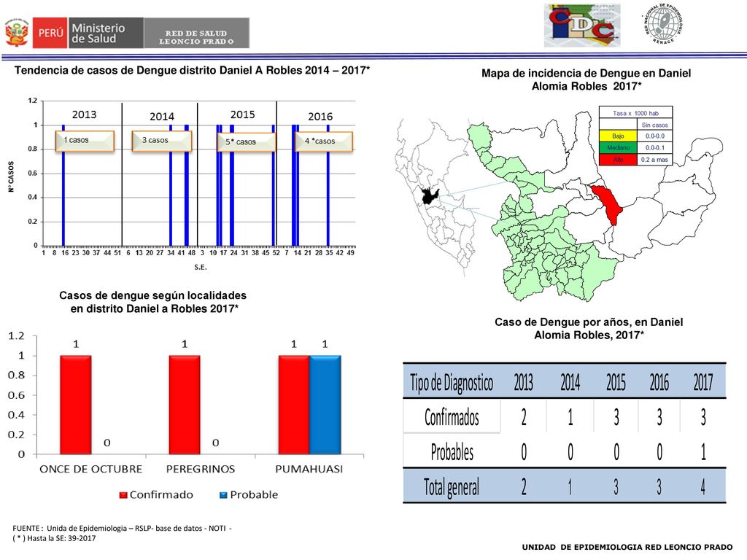This screenshot has width=747, height=560.
Task: Click the red PUMAHUASI confirmed bar
Action: click(294, 405)
